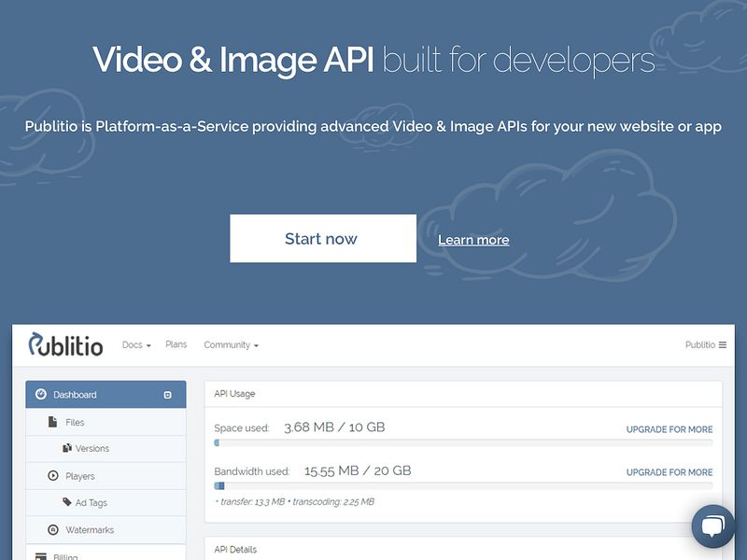Open the chat support bubble
Screen dimensions: 747x560
[713, 526]
